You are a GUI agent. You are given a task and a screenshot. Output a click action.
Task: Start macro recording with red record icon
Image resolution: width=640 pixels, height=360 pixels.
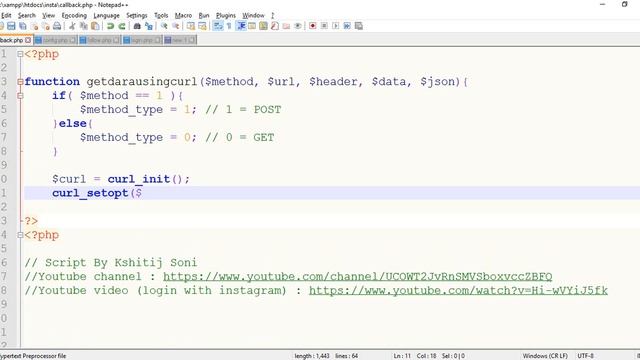(313, 26)
